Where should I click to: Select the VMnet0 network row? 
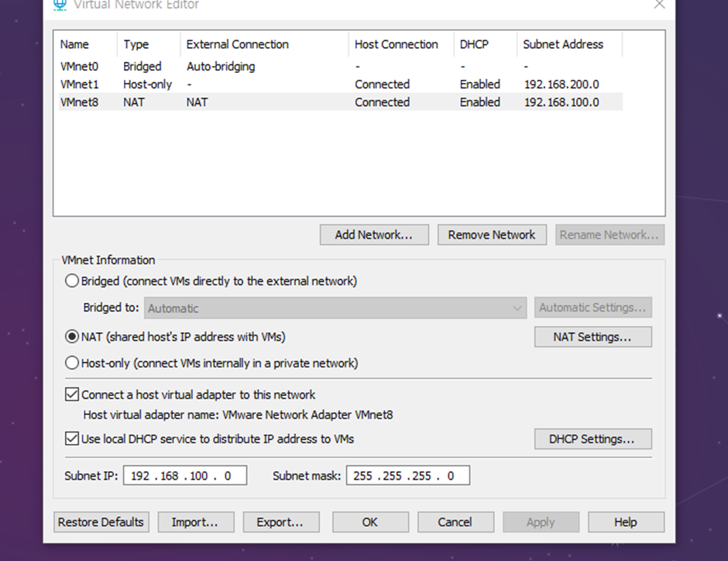pyautogui.click(x=341, y=67)
